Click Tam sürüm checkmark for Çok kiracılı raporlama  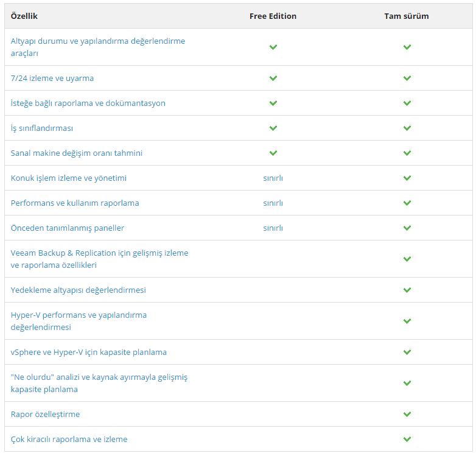tap(407, 440)
